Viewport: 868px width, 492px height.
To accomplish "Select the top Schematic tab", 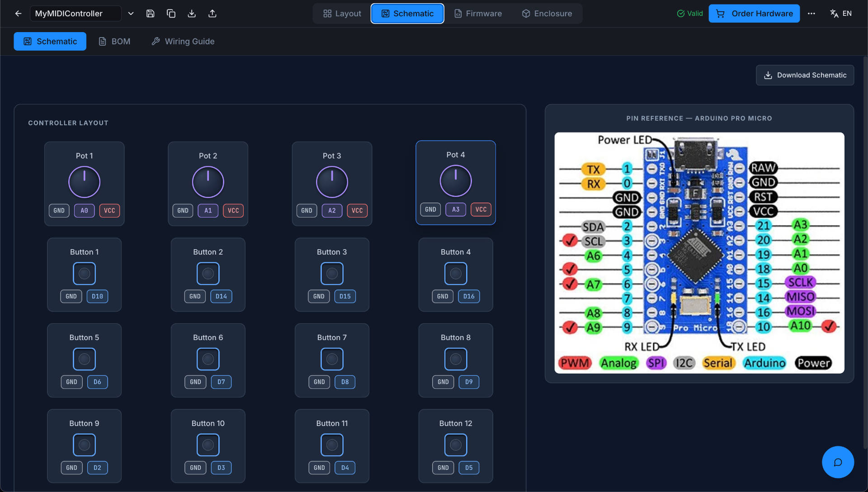I will tap(407, 14).
